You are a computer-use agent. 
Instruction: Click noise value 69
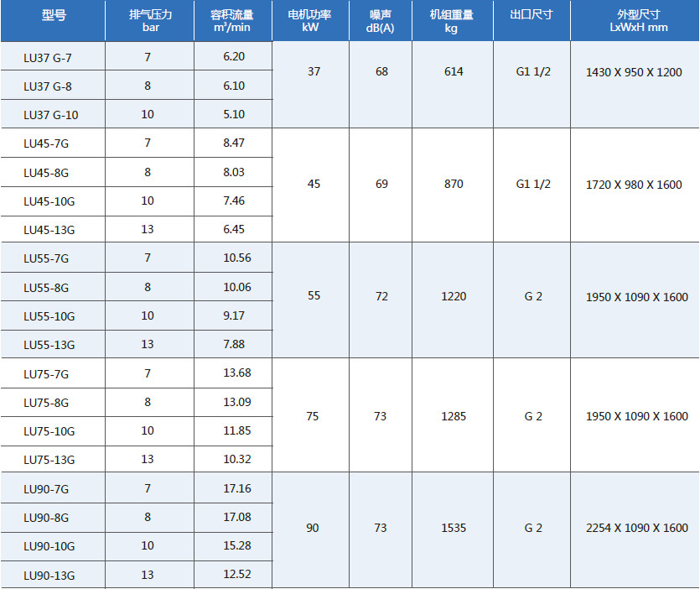point(381,184)
